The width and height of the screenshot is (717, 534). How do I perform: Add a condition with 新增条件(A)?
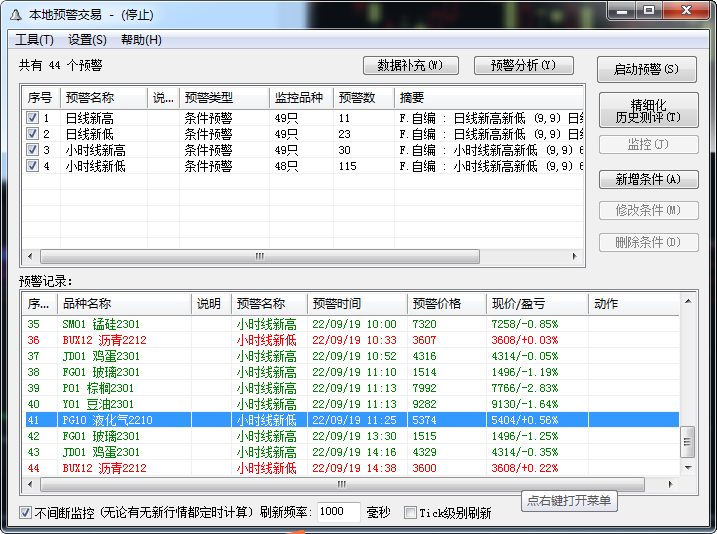click(x=648, y=179)
